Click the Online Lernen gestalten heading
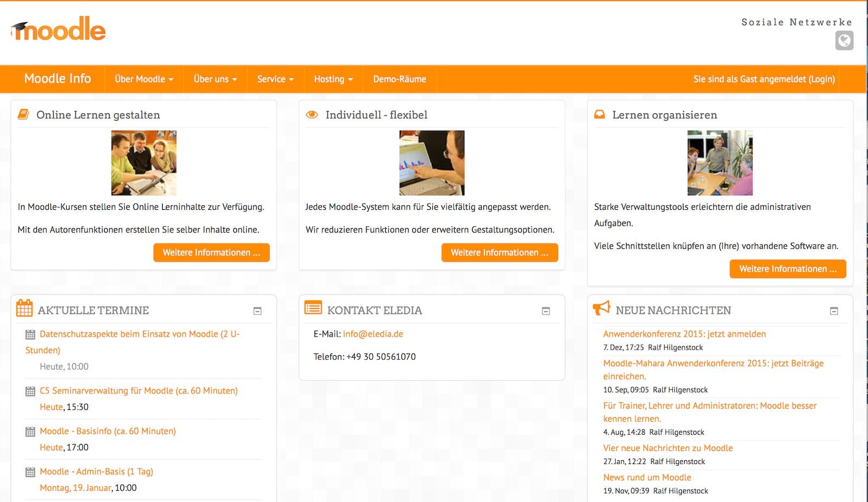The height and width of the screenshot is (502, 868). (x=98, y=115)
